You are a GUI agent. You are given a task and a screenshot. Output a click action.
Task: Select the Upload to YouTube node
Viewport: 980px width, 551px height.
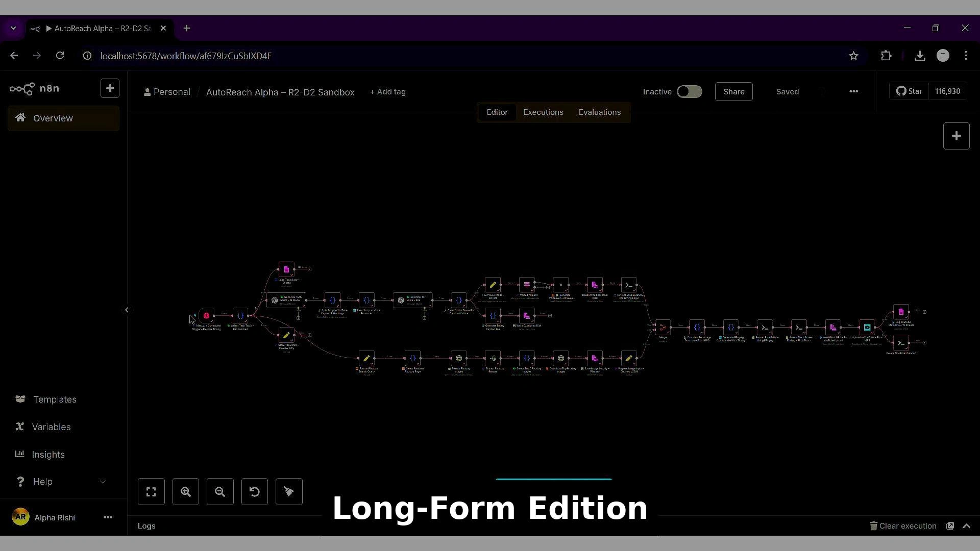[x=867, y=327]
